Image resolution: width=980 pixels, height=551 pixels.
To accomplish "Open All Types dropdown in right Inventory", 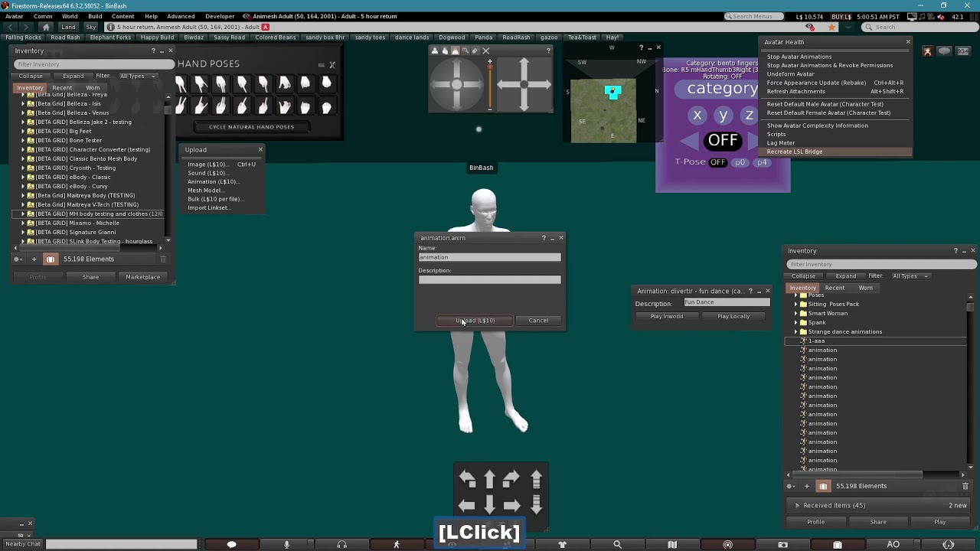I will click(x=910, y=276).
